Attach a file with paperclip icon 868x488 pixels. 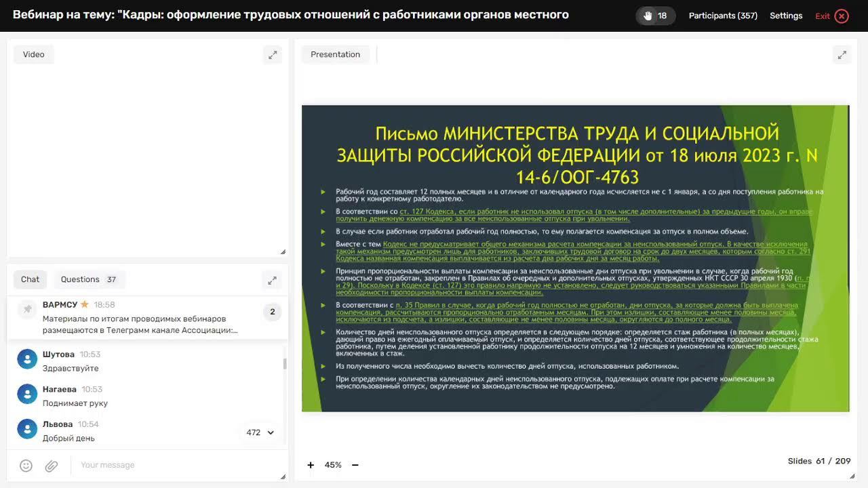[52, 466]
